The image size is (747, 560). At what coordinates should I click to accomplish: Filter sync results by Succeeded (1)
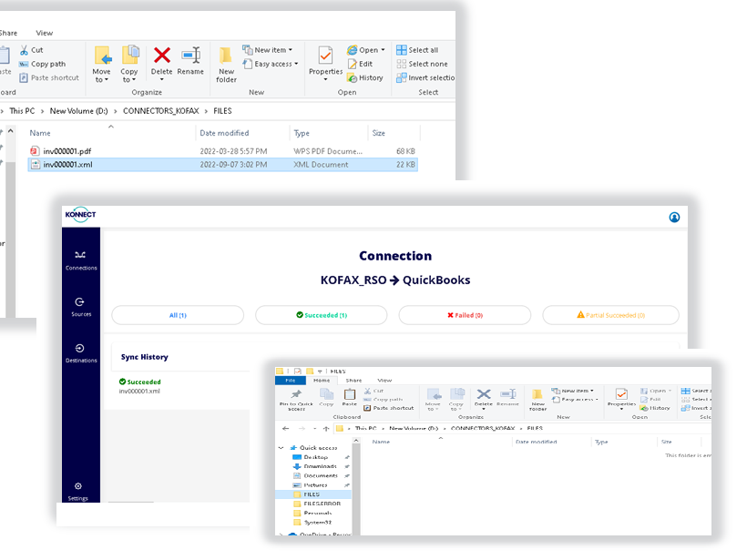(x=321, y=315)
